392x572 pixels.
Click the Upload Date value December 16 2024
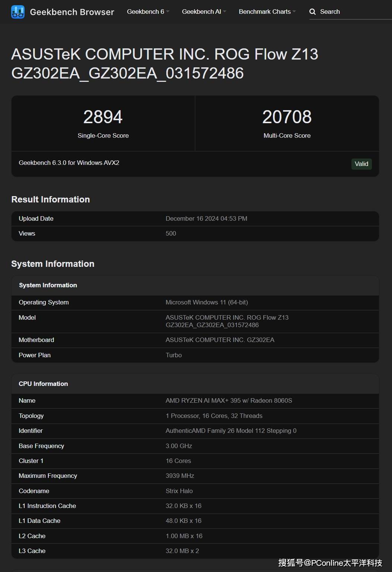(206, 218)
